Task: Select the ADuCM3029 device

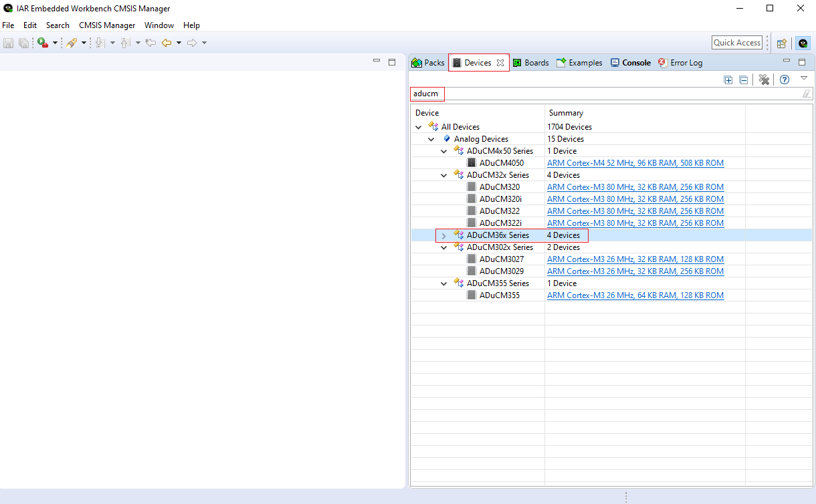Action: point(502,271)
